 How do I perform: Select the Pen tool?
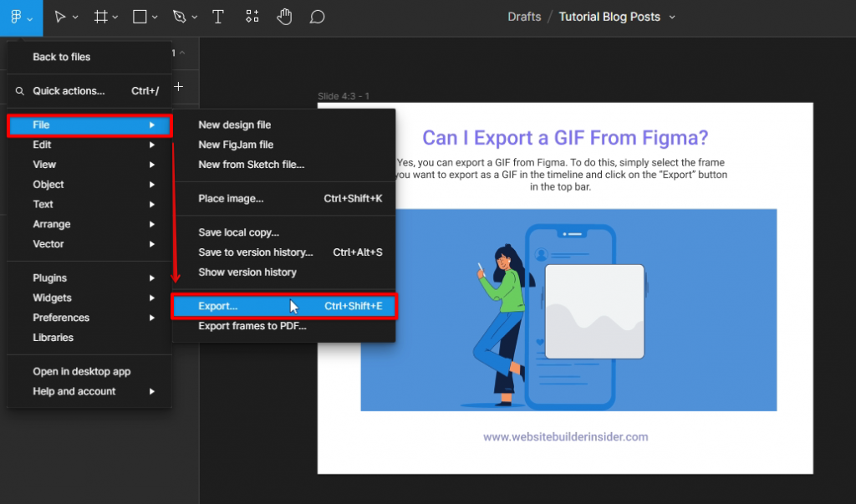click(179, 17)
